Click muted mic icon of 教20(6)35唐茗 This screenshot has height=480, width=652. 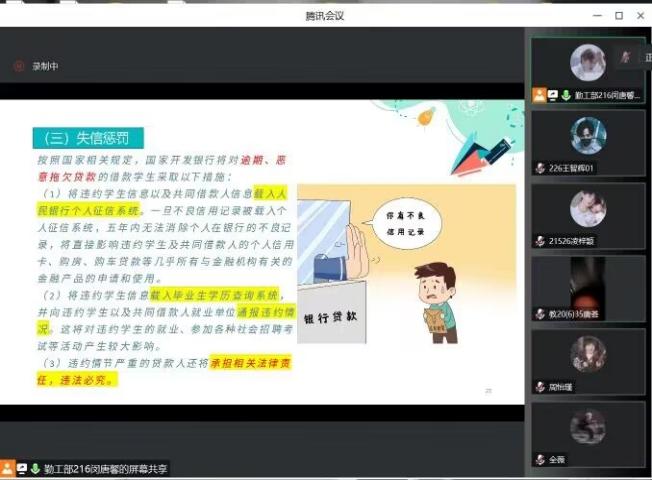[540, 314]
